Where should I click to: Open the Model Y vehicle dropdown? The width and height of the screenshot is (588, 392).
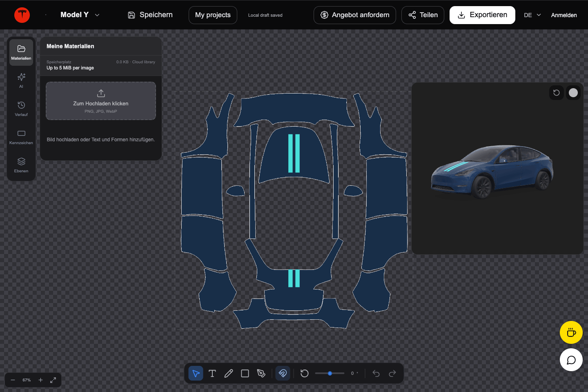pos(80,15)
